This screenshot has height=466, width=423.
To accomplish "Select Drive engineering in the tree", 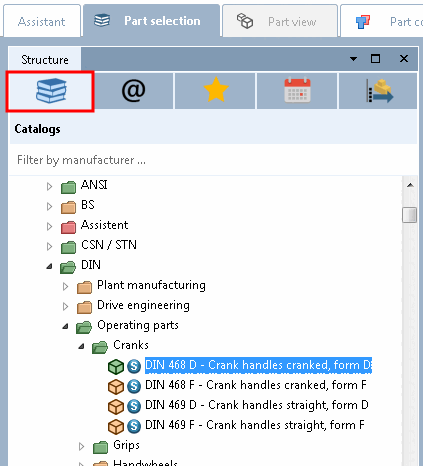I will coord(143,305).
